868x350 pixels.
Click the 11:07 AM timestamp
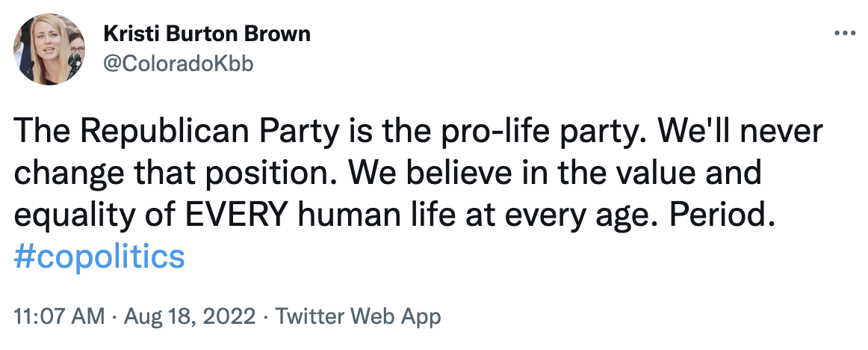(59, 316)
